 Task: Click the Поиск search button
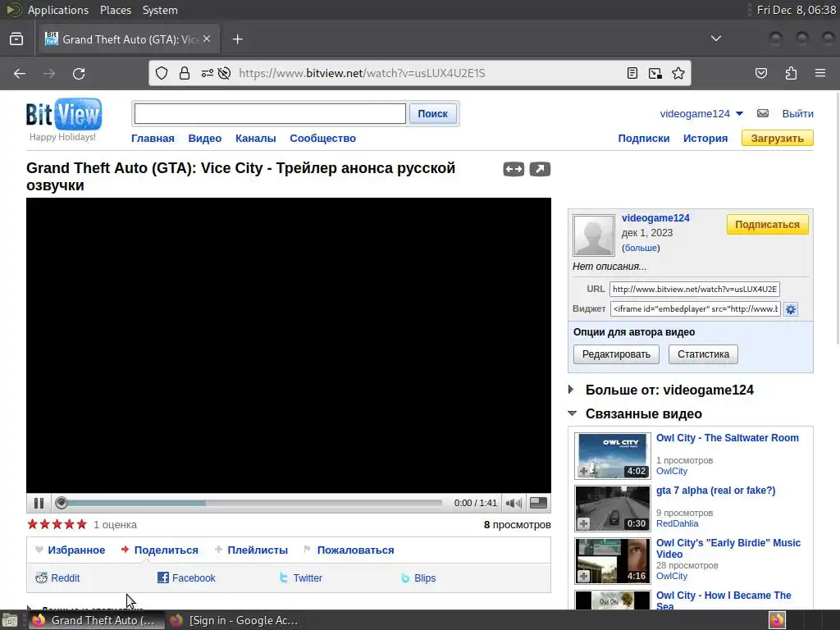point(432,113)
